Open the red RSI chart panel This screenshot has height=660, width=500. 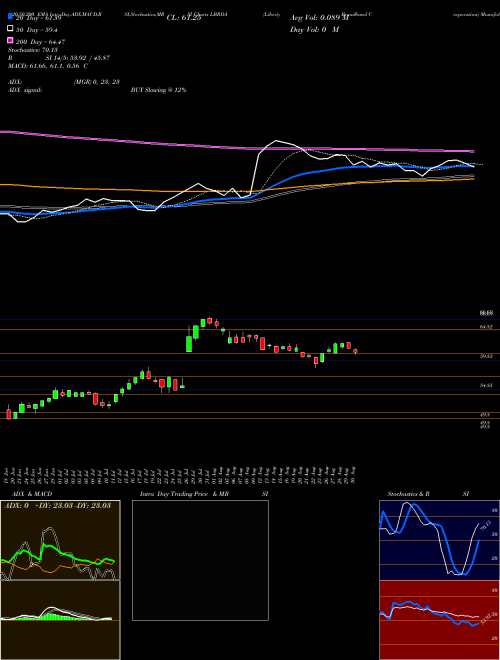click(439, 620)
